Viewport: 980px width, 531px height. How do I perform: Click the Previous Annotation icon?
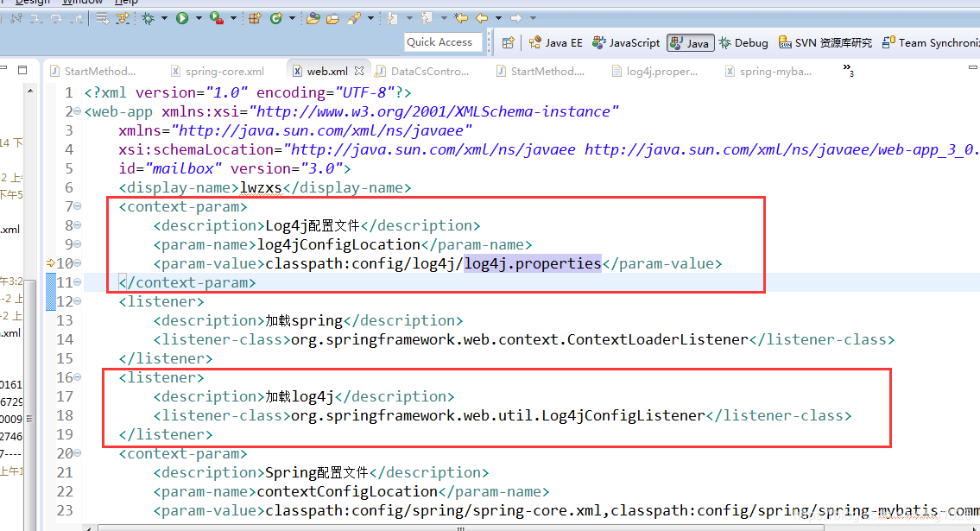427,18
